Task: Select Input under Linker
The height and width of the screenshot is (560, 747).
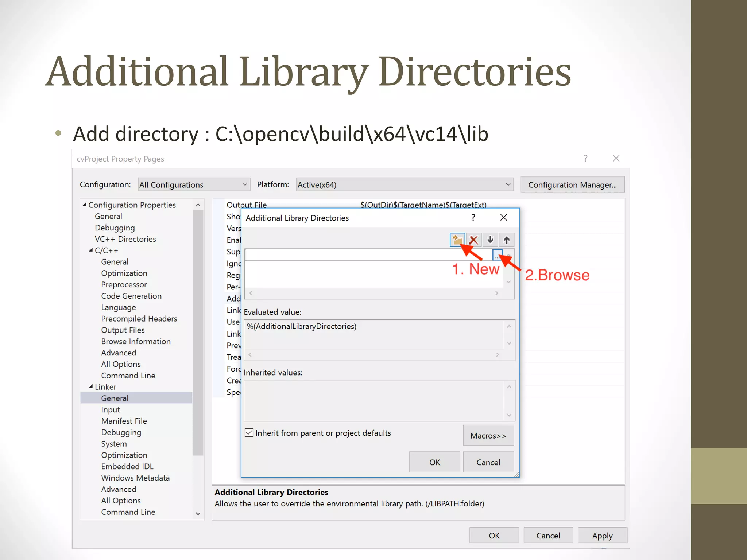Action: [111, 410]
